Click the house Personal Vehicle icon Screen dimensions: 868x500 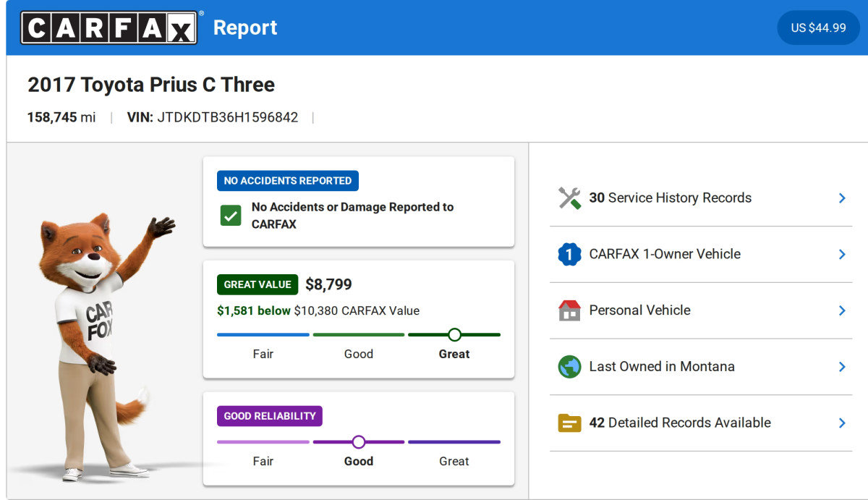coord(569,310)
